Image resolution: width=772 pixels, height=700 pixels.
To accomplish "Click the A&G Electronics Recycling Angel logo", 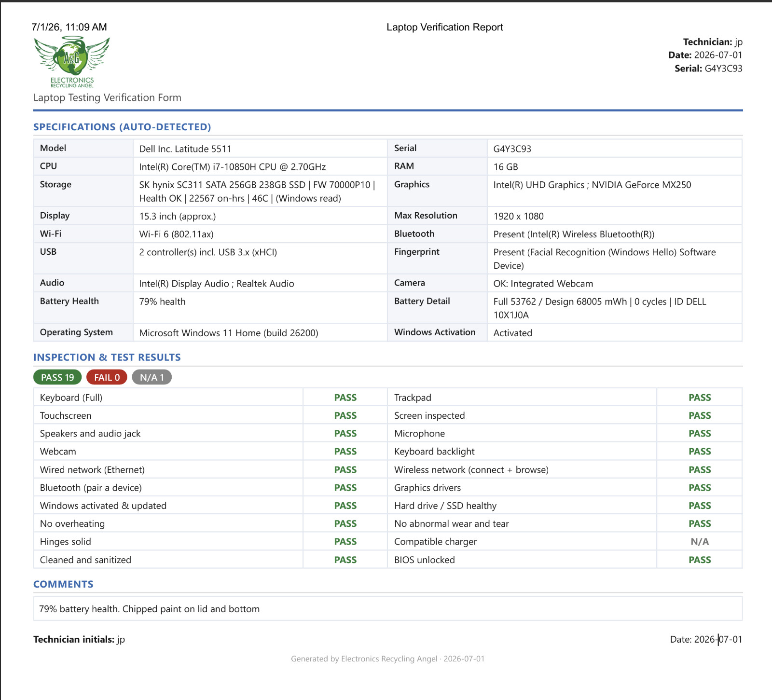I will [x=72, y=62].
